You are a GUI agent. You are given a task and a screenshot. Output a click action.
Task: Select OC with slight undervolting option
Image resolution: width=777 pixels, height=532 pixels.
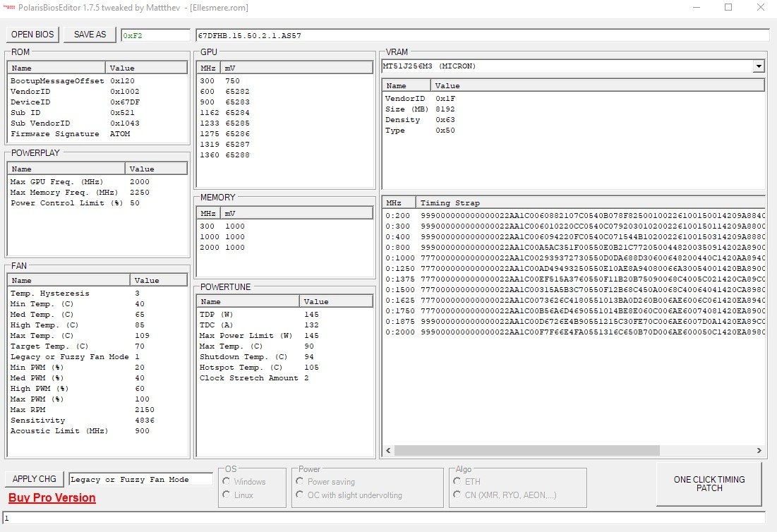click(x=301, y=495)
